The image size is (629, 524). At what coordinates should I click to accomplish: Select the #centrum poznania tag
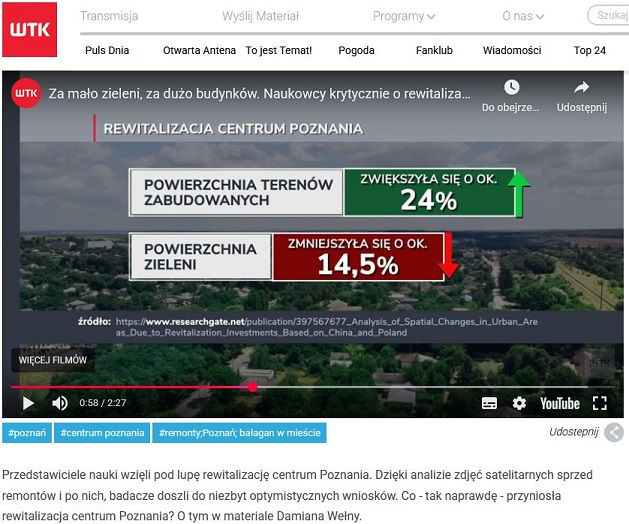click(102, 433)
